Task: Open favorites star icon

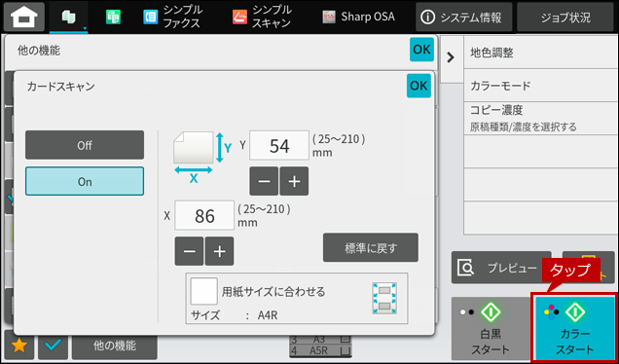Action: click(19, 346)
